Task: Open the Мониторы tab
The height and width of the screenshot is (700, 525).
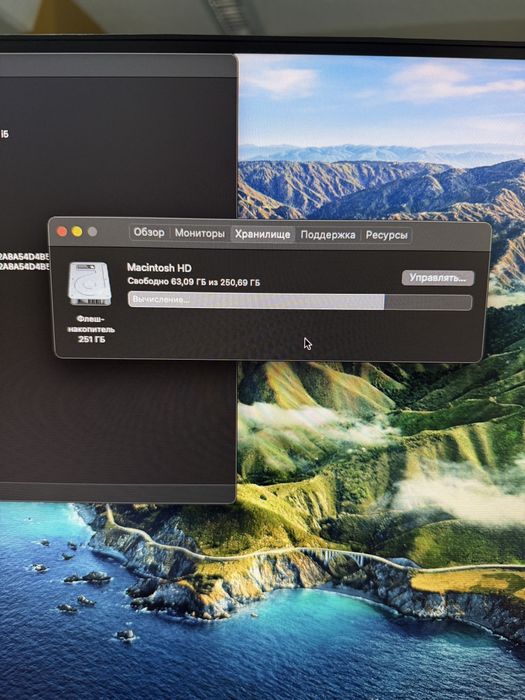Action: [200, 233]
